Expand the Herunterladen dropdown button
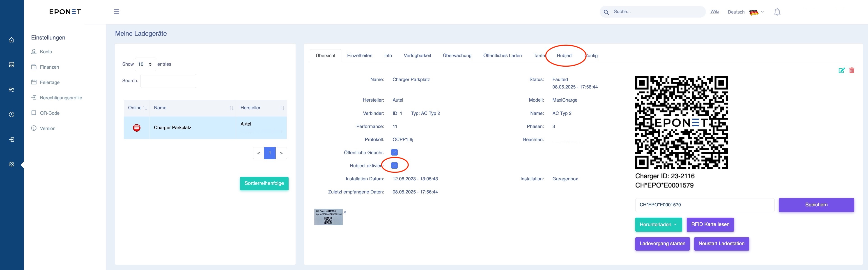 [x=658, y=224]
